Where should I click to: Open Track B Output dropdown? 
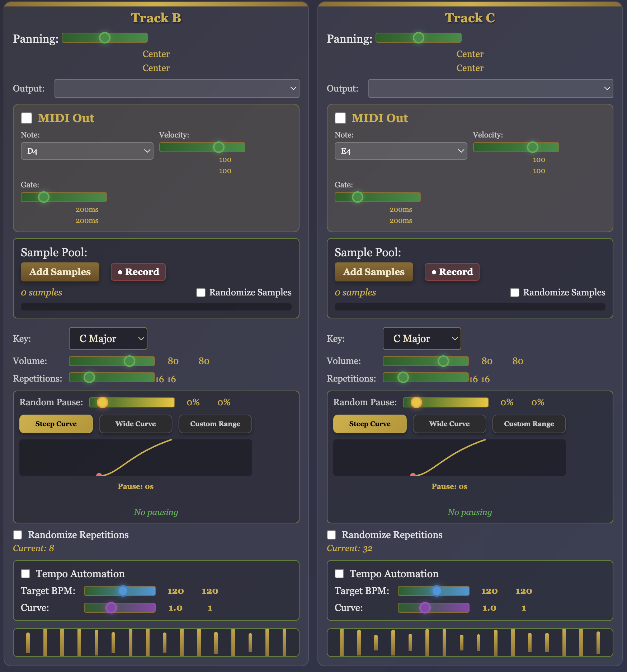(x=177, y=88)
